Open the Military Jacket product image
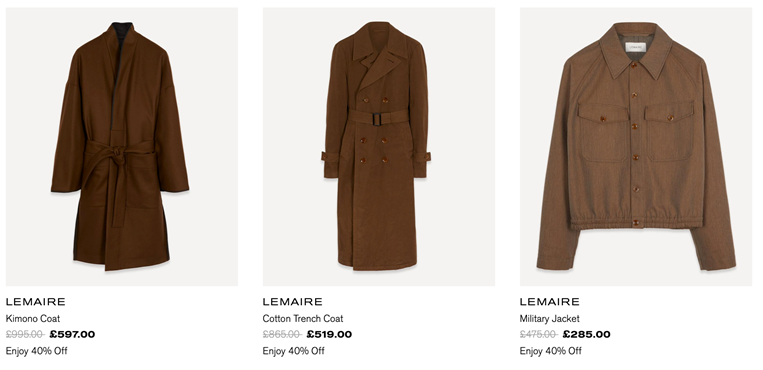The image size is (763, 370). [x=636, y=147]
